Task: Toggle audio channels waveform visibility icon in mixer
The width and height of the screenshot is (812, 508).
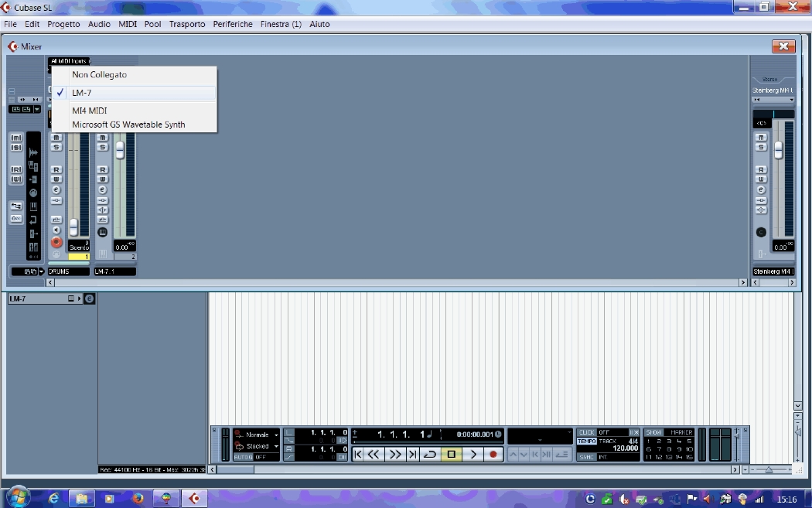Action: point(33,152)
